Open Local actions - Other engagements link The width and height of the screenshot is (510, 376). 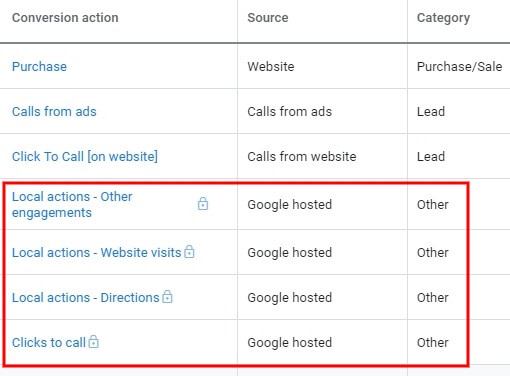click(x=72, y=204)
